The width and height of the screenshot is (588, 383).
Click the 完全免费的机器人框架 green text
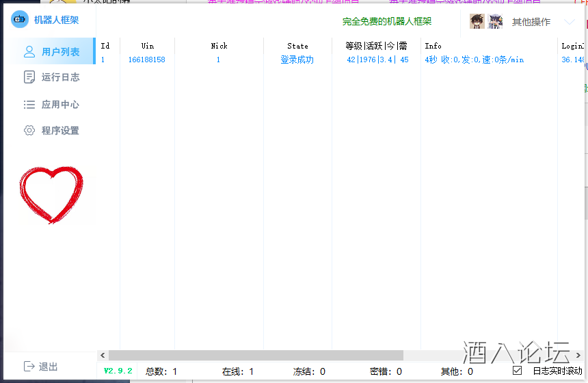point(387,22)
